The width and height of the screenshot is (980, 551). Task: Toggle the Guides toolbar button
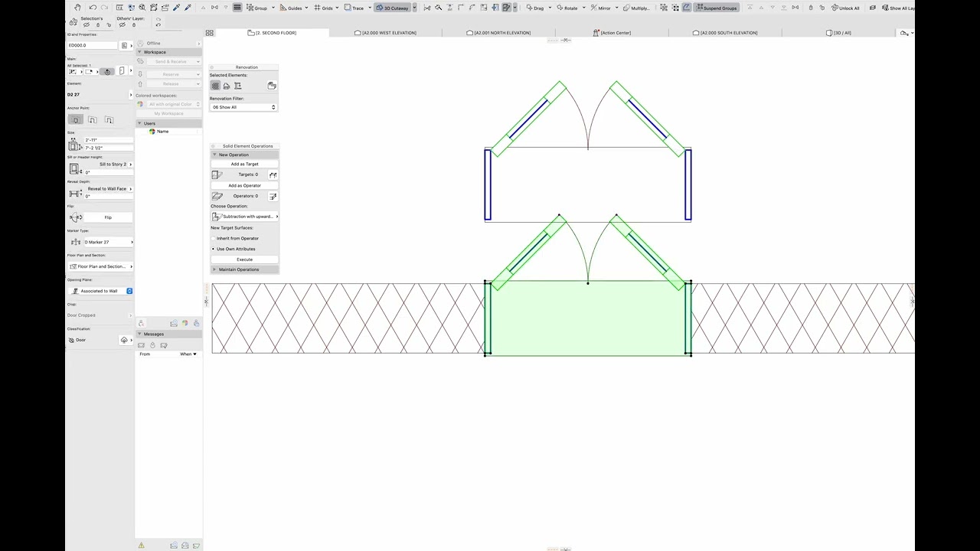[292, 8]
